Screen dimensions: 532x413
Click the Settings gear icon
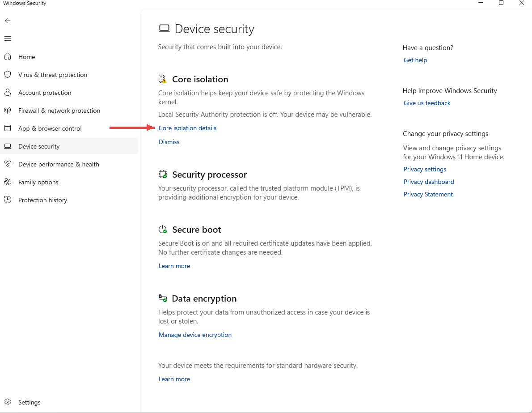[x=8, y=402]
